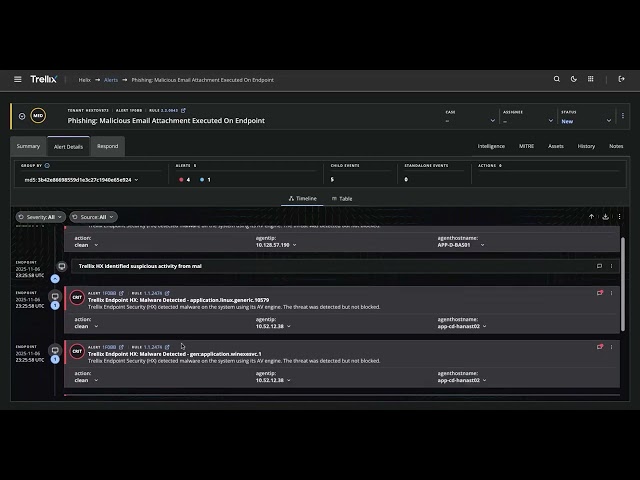Expand action clean chevron on winexesvc.1 alert
640x480 pixels.
tap(96, 380)
